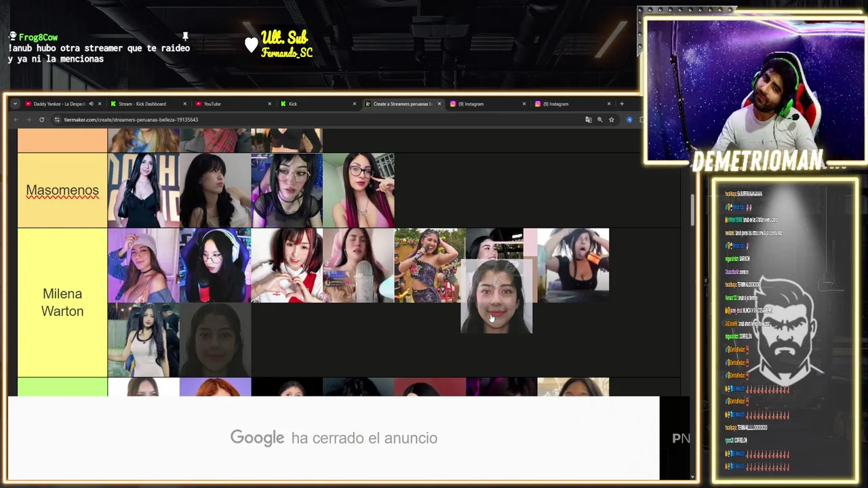Select Milena Warton image with purple gaming headset
The width and height of the screenshot is (868, 488).
215,265
